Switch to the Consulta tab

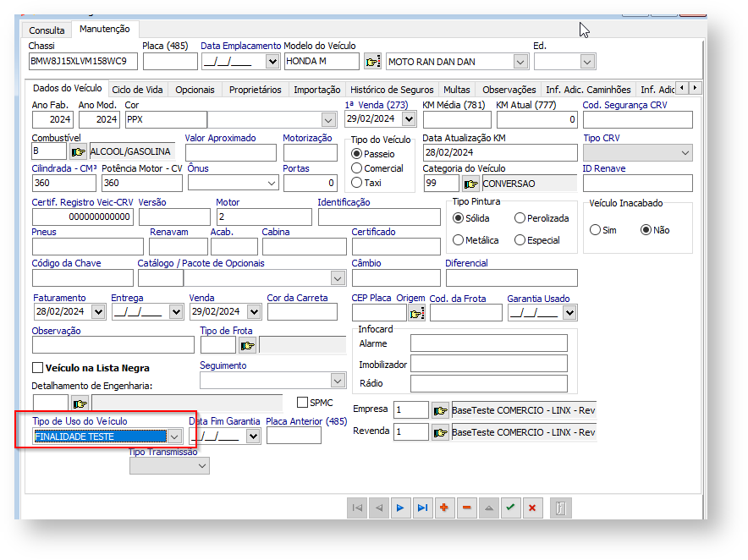coord(47,30)
